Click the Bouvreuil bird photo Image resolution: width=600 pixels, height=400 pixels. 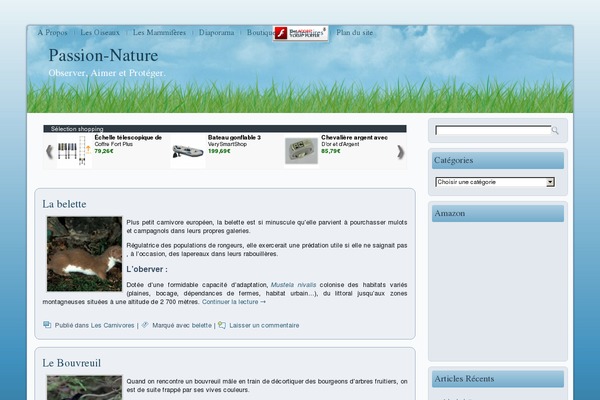tap(85, 388)
